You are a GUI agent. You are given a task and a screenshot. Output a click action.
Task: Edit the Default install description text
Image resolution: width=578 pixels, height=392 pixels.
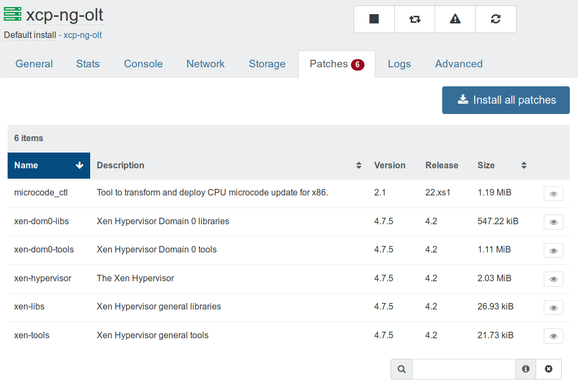pyautogui.click(x=30, y=35)
